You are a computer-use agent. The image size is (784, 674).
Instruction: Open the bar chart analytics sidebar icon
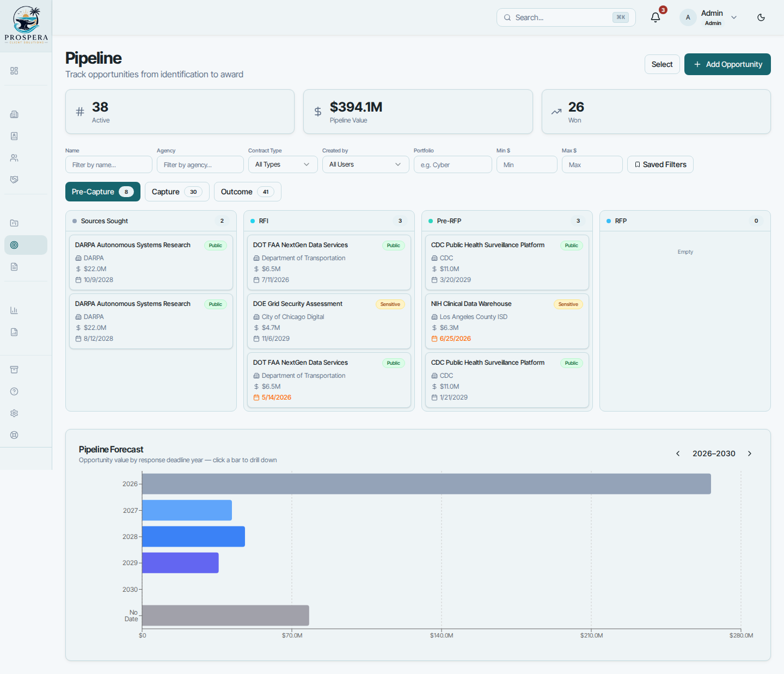pyautogui.click(x=14, y=310)
